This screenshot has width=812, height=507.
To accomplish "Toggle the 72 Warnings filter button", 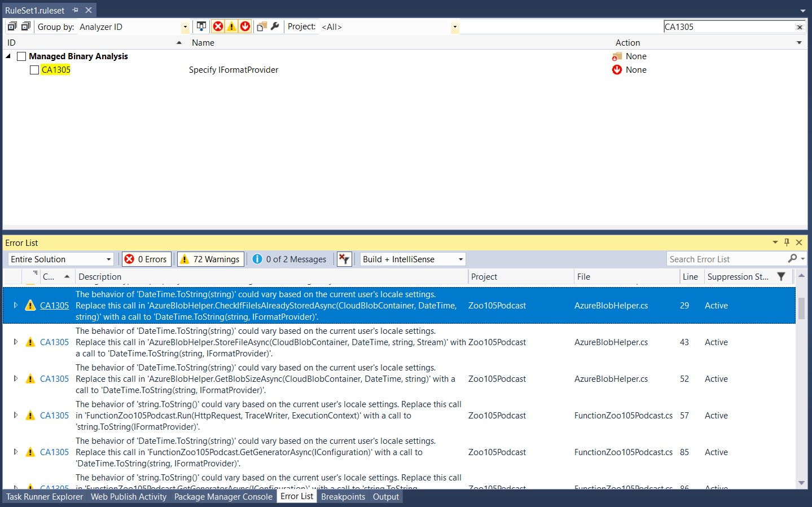I will coord(210,259).
